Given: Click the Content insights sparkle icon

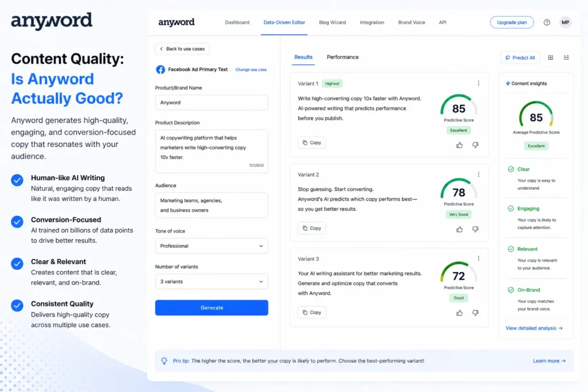Looking at the screenshot, I should tap(508, 84).
